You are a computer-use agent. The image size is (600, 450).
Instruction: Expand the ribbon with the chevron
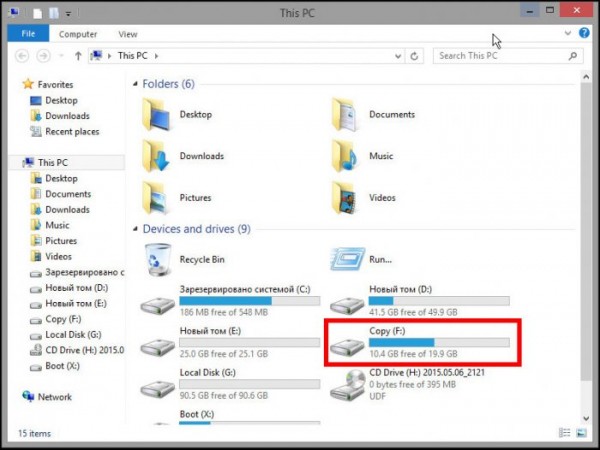(x=568, y=33)
